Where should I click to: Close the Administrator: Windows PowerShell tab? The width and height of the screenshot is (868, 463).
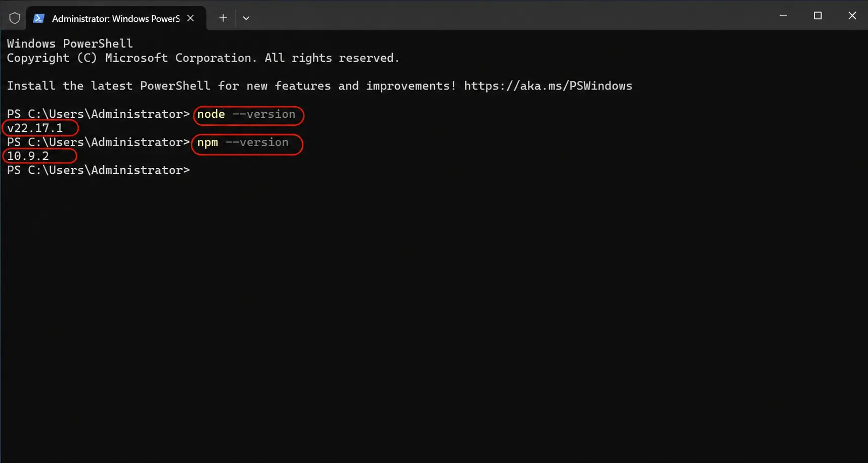(191, 18)
